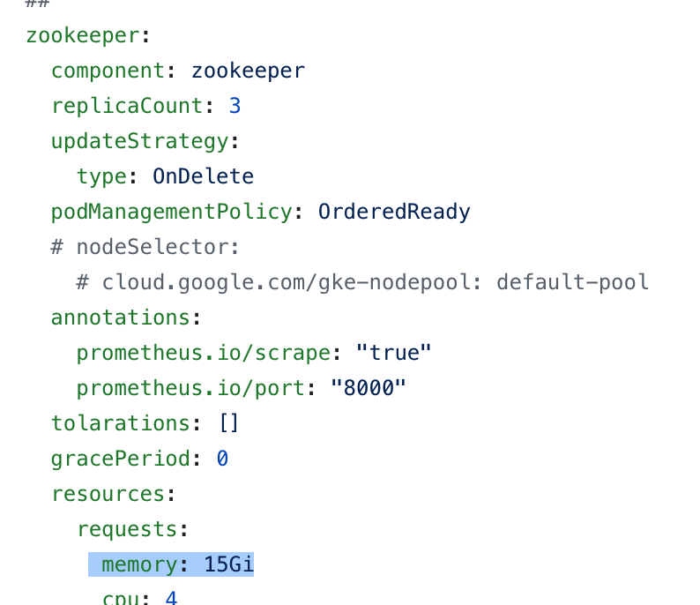The image size is (700, 605).
Task: Click the 'tolarations: []' line
Action: coord(145,423)
